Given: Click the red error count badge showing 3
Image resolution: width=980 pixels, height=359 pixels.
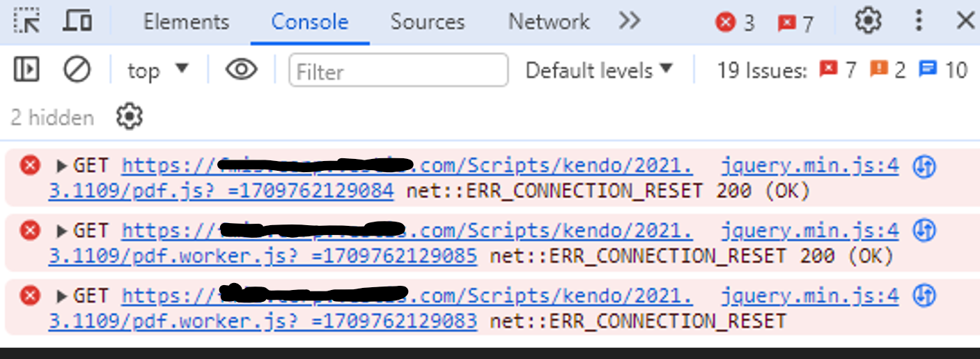Looking at the screenshot, I should tap(735, 23).
